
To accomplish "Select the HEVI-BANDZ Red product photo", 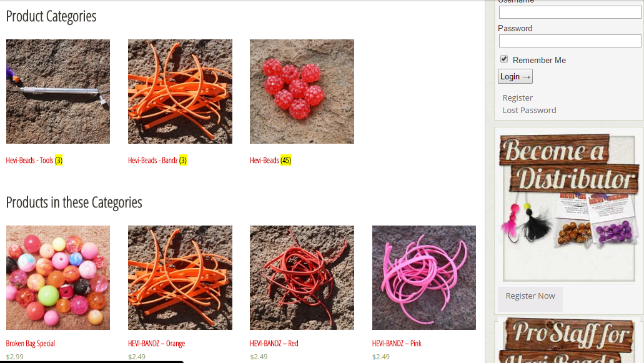I will point(302,277).
